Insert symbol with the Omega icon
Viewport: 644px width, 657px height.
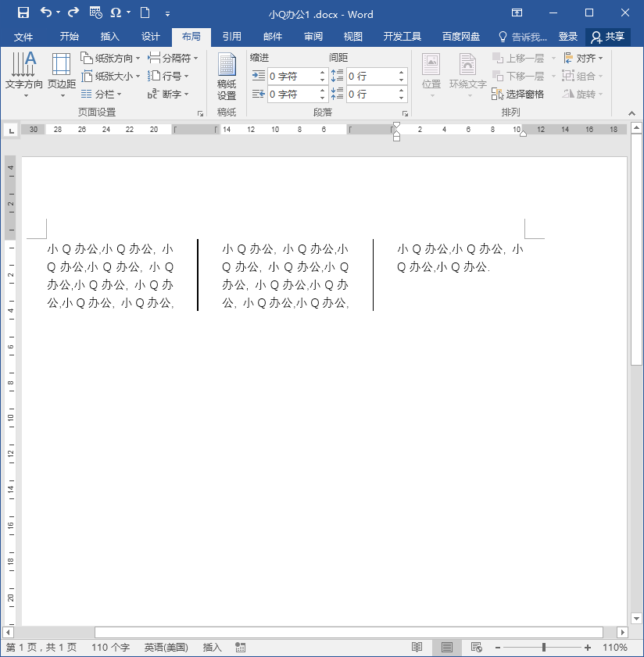click(116, 13)
